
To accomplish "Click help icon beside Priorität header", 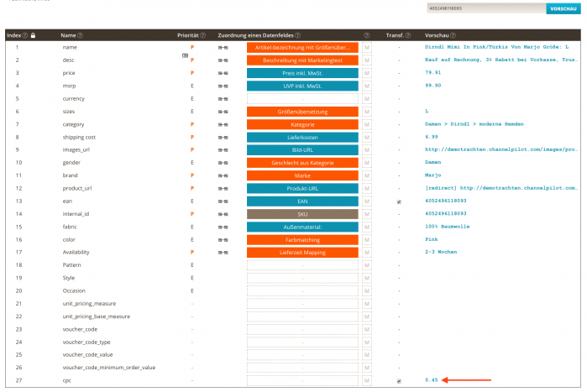I will coord(204,35).
